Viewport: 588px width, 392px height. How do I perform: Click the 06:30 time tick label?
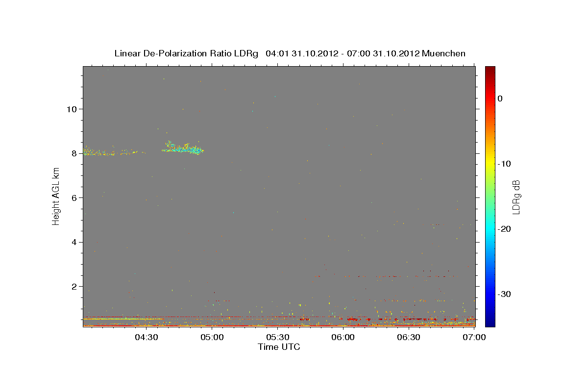pyautogui.click(x=409, y=337)
